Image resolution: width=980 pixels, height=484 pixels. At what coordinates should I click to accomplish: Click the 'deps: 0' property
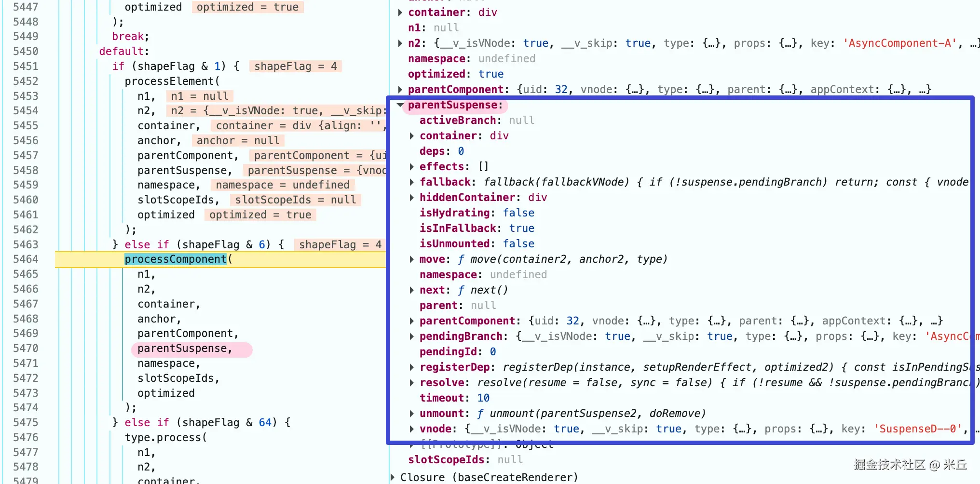point(442,151)
